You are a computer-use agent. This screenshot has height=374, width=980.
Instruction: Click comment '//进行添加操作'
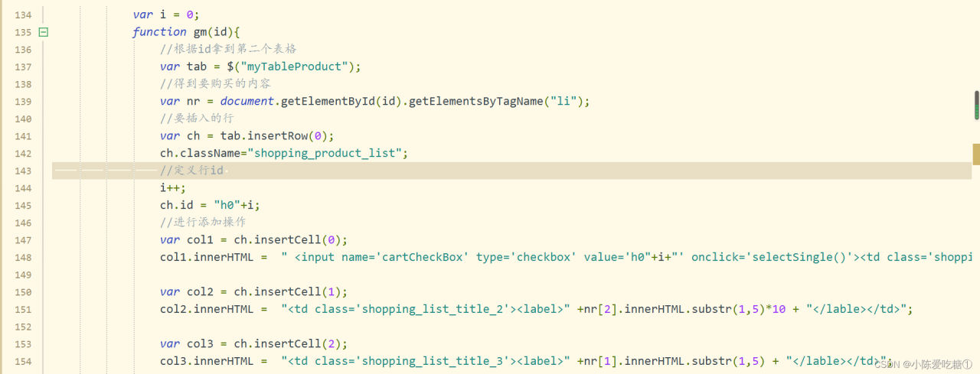pyautogui.click(x=203, y=223)
